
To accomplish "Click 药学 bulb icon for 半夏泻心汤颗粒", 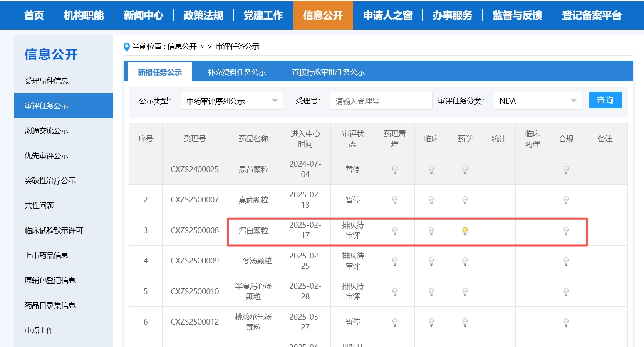I will coord(465,292).
